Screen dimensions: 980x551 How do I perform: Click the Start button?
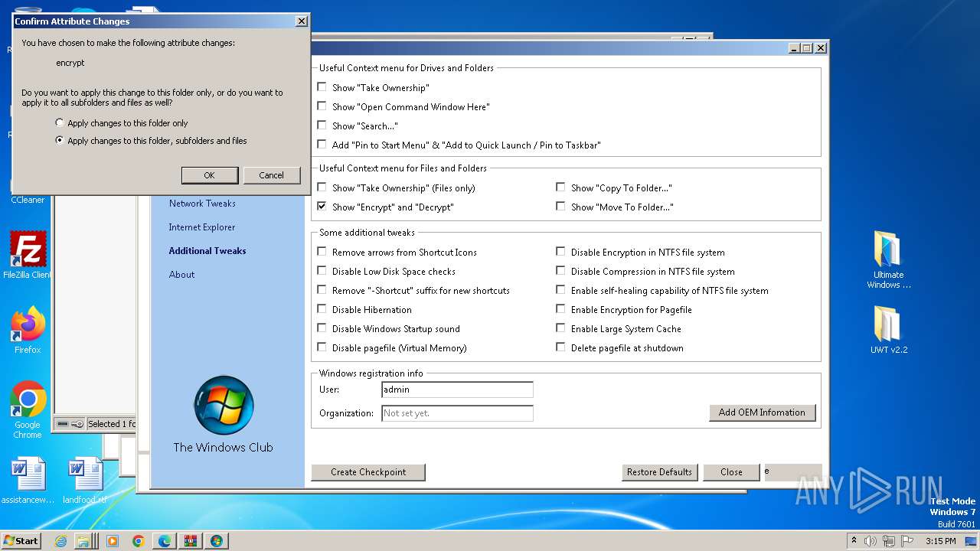point(21,541)
